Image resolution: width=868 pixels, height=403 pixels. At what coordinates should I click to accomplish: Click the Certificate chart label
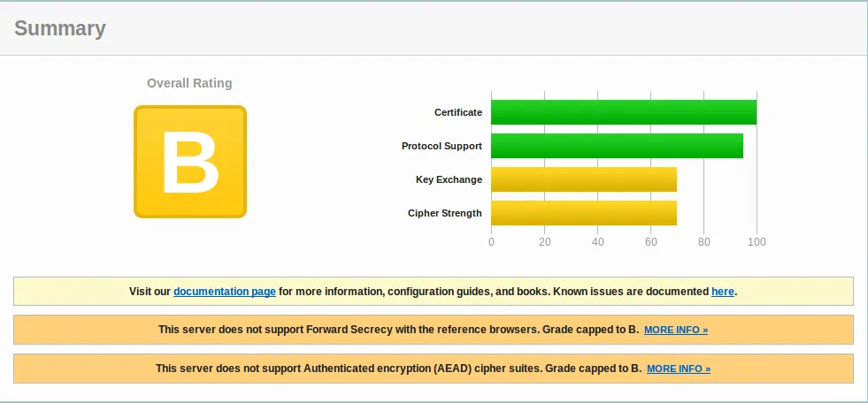point(457,112)
